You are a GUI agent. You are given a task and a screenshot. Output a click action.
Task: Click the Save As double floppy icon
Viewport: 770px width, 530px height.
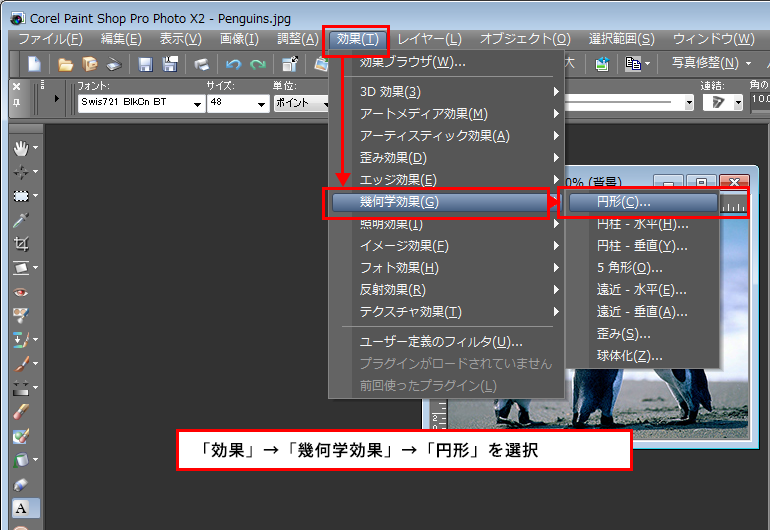[170, 64]
